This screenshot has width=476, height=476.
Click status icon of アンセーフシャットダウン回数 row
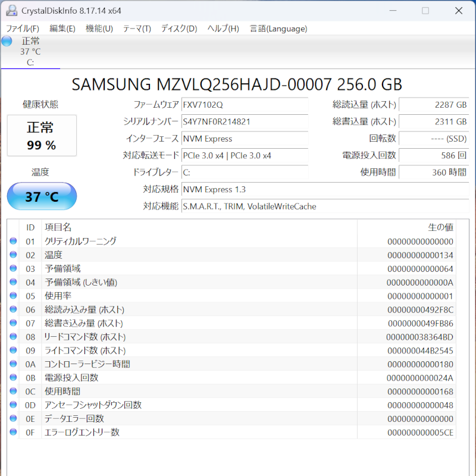[13, 405]
